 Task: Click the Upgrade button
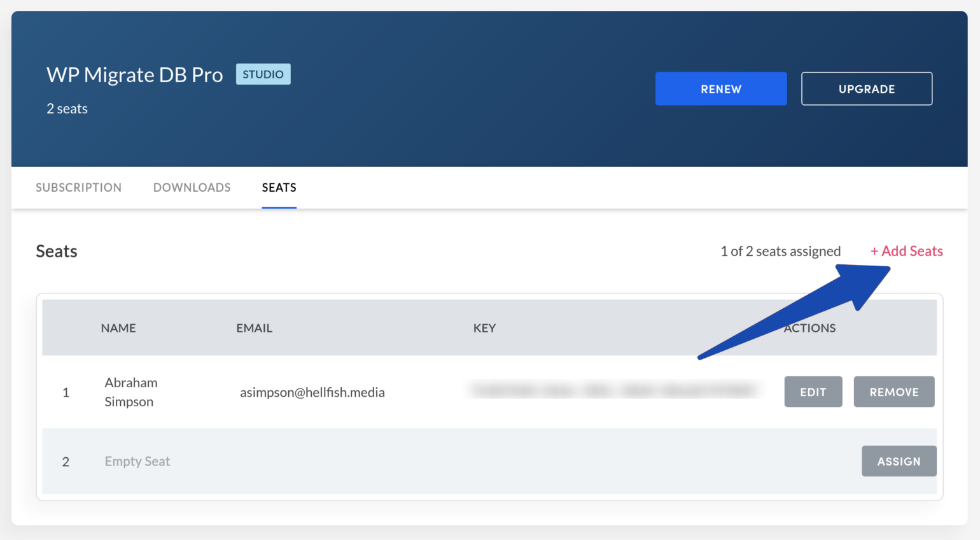[866, 89]
